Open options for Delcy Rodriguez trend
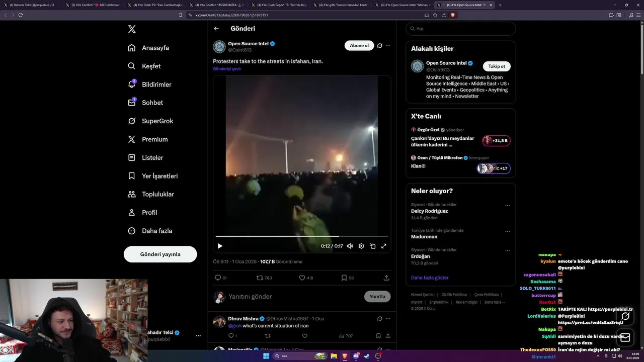 tap(508, 206)
